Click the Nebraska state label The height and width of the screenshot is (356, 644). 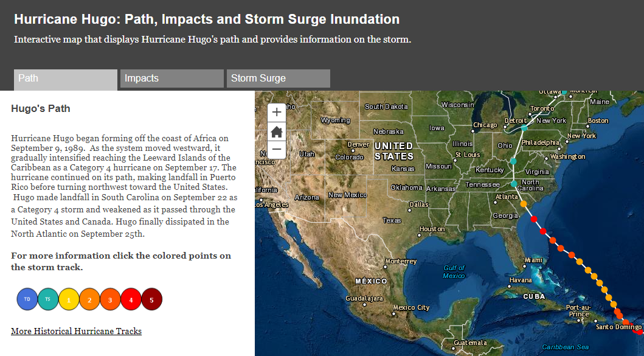click(x=388, y=131)
